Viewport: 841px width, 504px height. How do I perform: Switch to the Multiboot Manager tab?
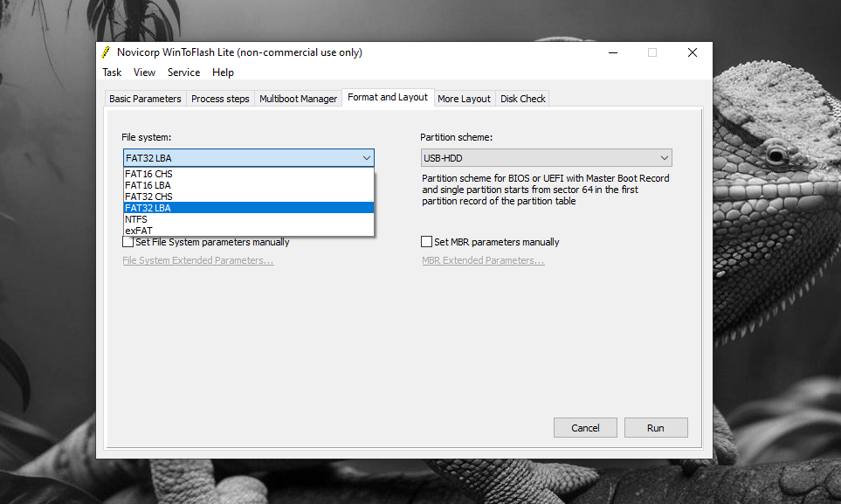tap(298, 99)
